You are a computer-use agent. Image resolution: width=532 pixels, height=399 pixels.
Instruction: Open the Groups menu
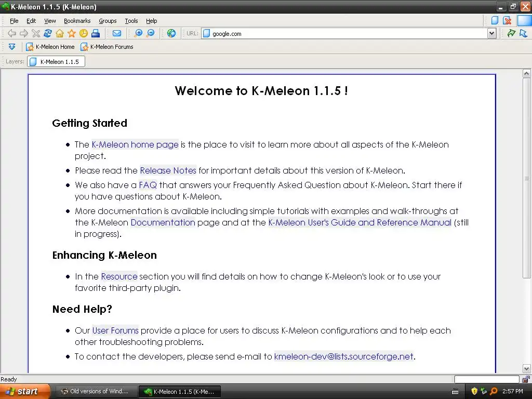(x=108, y=21)
